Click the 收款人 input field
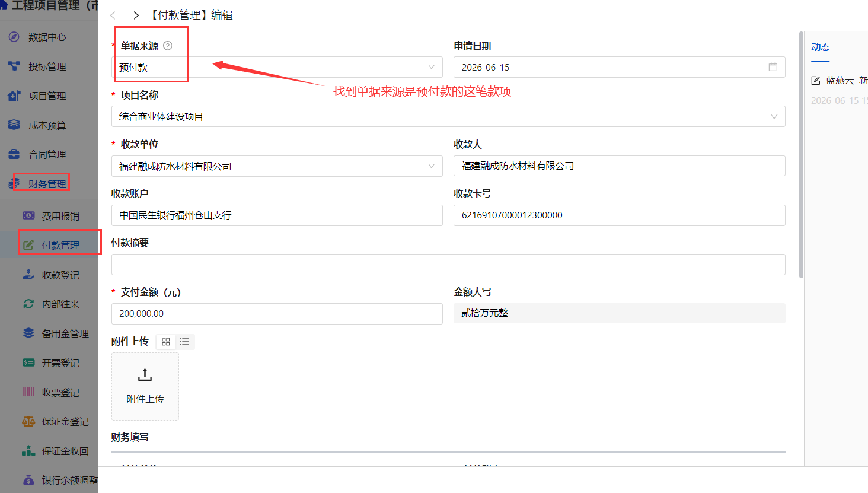This screenshot has width=868, height=493. pyautogui.click(x=620, y=166)
